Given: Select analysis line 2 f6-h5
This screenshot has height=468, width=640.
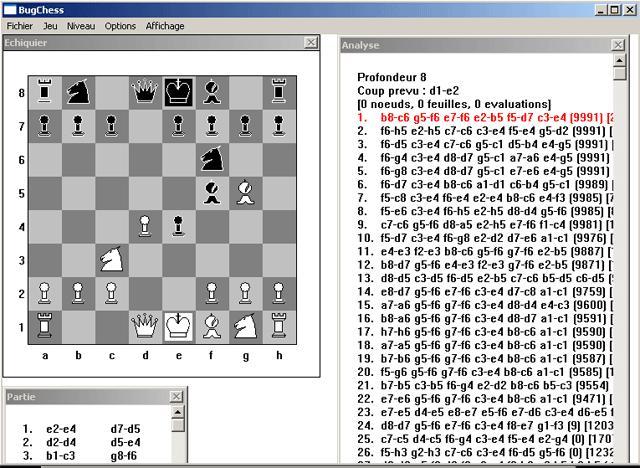Looking at the screenshot, I should [x=485, y=131].
